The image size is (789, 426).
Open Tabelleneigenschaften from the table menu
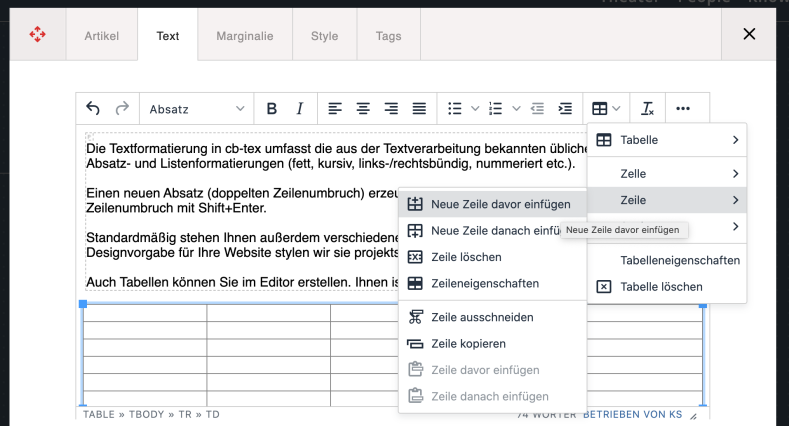coord(680,260)
